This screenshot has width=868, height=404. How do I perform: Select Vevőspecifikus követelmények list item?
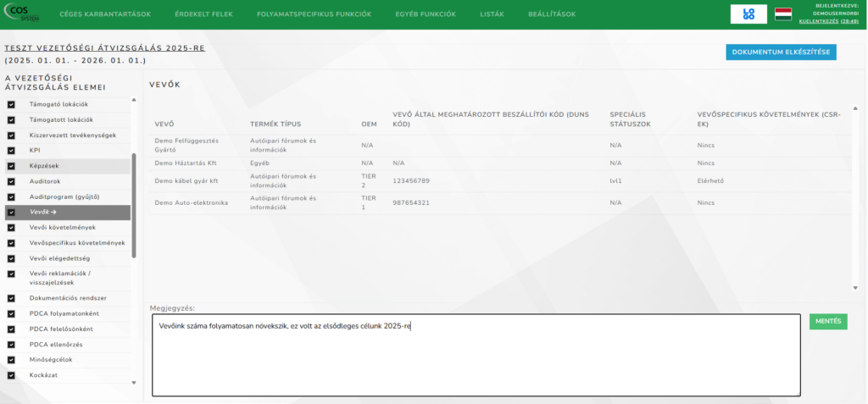point(77,243)
